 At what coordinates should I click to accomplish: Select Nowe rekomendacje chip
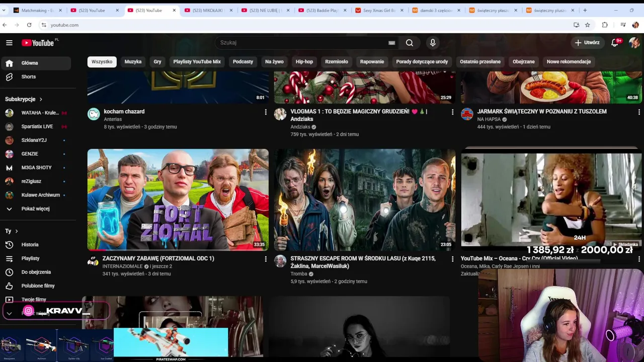[569, 61]
